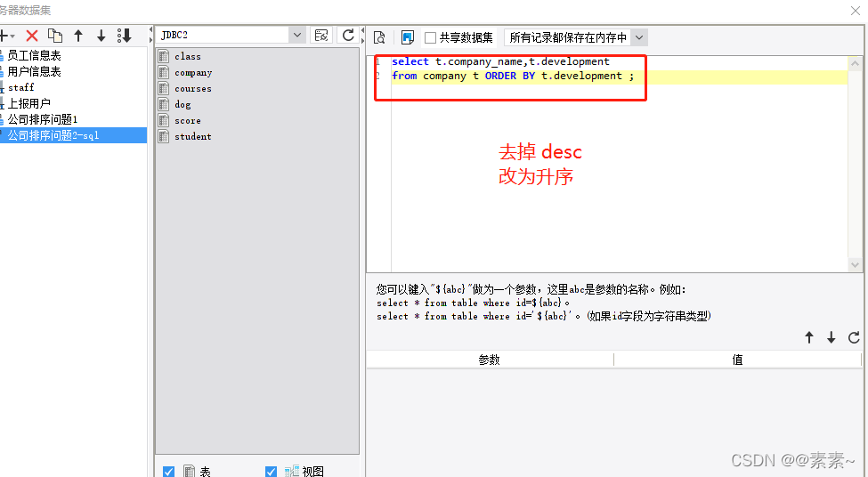
Task: Click the class table icon
Action: [164, 56]
